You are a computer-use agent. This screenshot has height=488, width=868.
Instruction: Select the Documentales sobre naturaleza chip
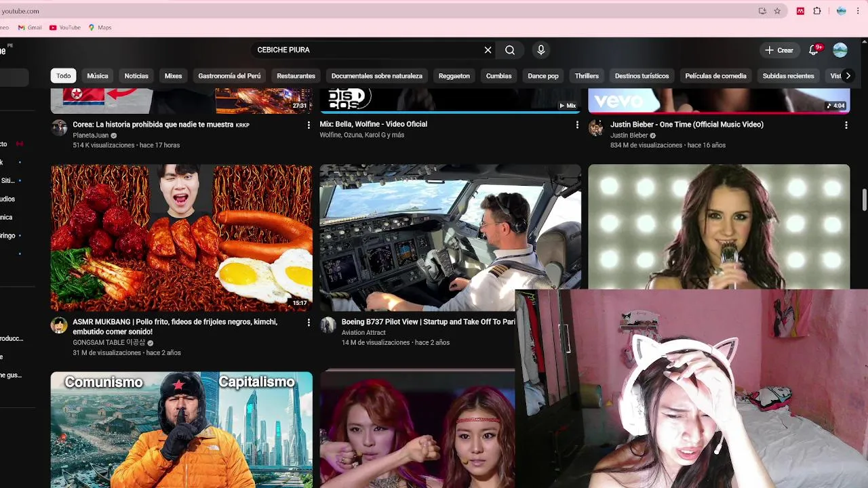pos(376,76)
